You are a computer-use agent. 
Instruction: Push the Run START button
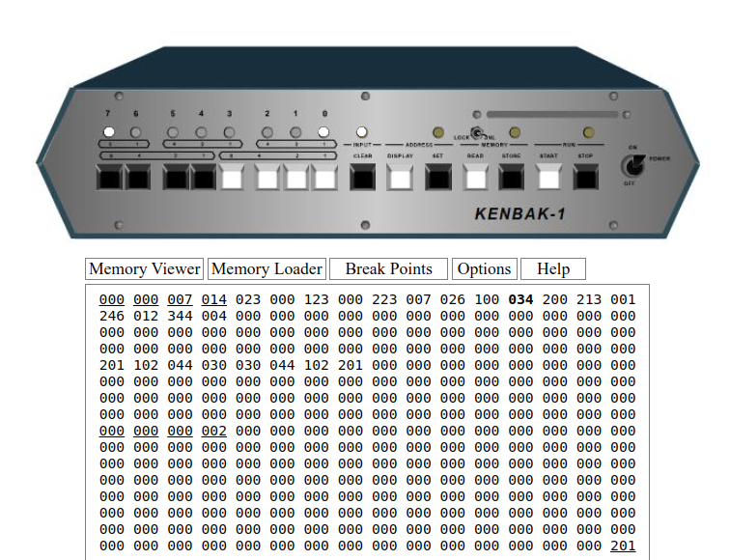pos(548,177)
